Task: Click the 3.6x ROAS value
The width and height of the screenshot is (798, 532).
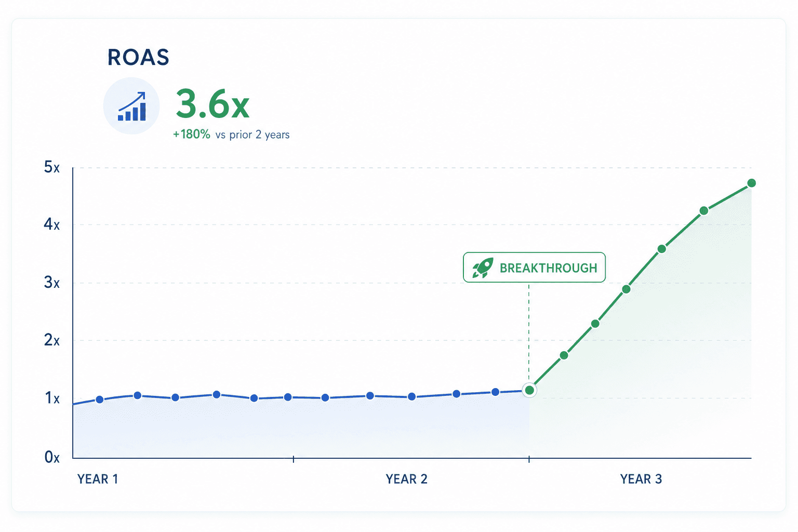Action: pos(212,104)
